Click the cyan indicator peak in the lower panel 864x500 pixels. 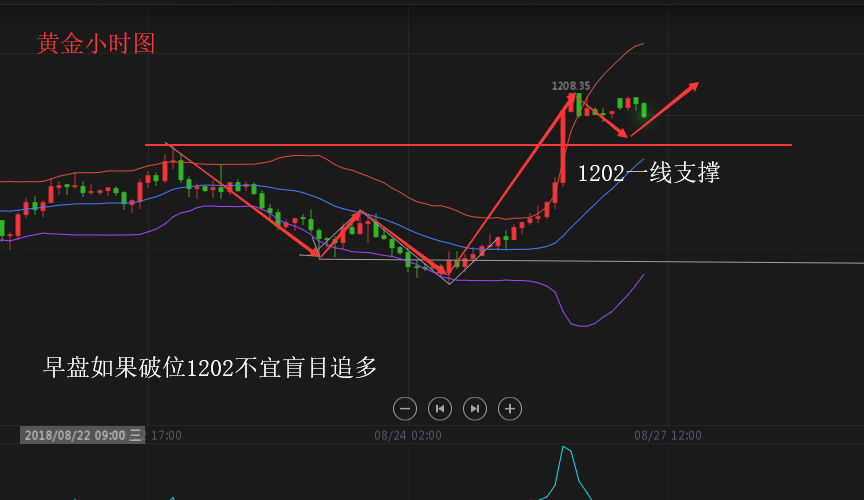click(564, 449)
